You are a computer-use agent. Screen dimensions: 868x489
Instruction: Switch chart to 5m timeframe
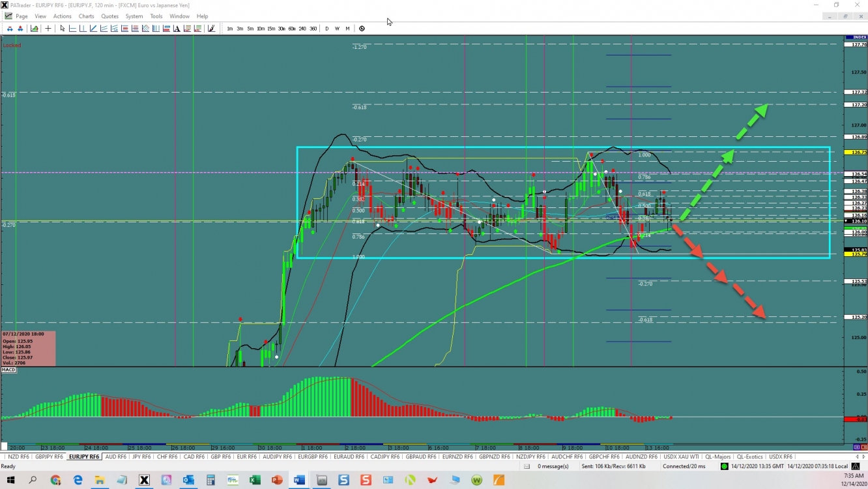[250, 29]
